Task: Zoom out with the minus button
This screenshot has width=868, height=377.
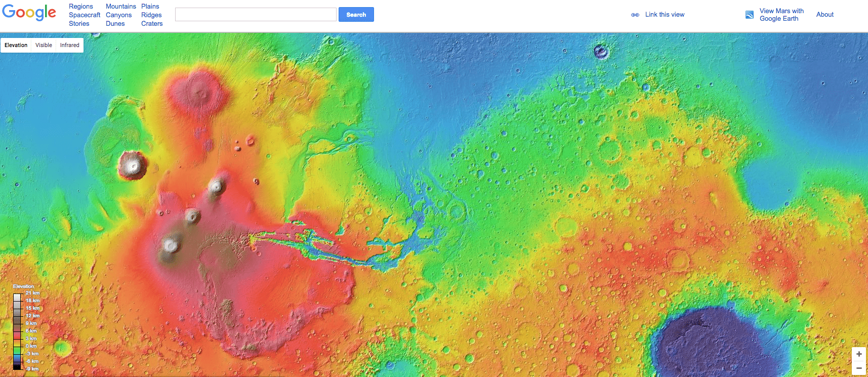Action: click(x=859, y=368)
